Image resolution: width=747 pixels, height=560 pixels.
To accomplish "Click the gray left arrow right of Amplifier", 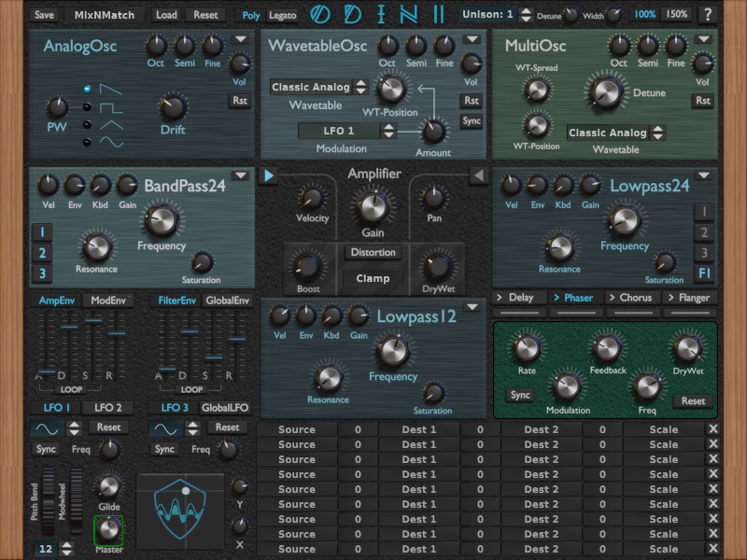I will pos(478,175).
